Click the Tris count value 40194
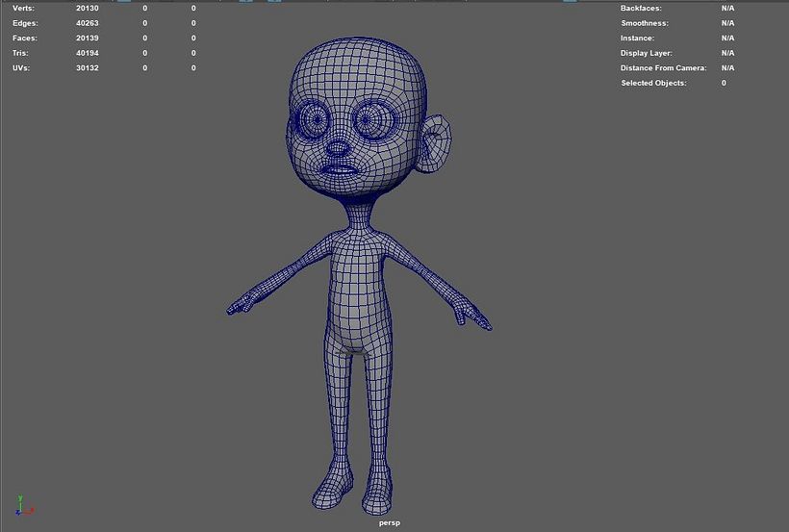The width and height of the screenshot is (789, 532). (x=88, y=53)
